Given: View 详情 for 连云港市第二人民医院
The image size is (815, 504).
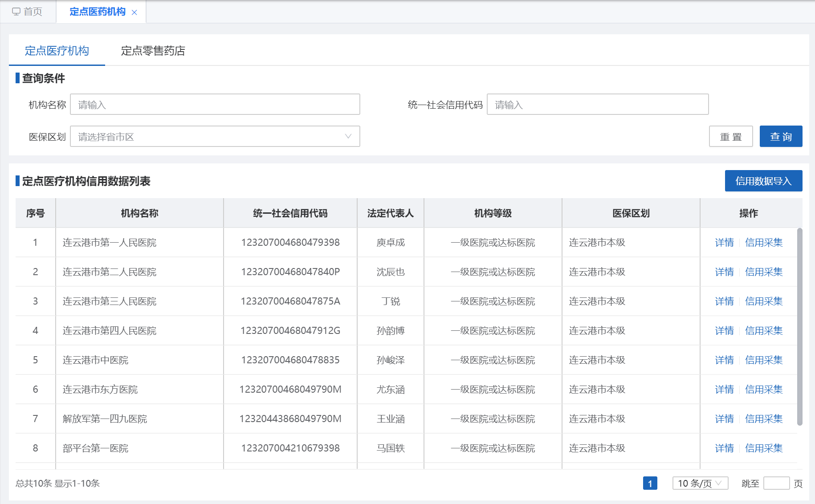Looking at the screenshot, I should pyautogui.click(x=725, y=272).
